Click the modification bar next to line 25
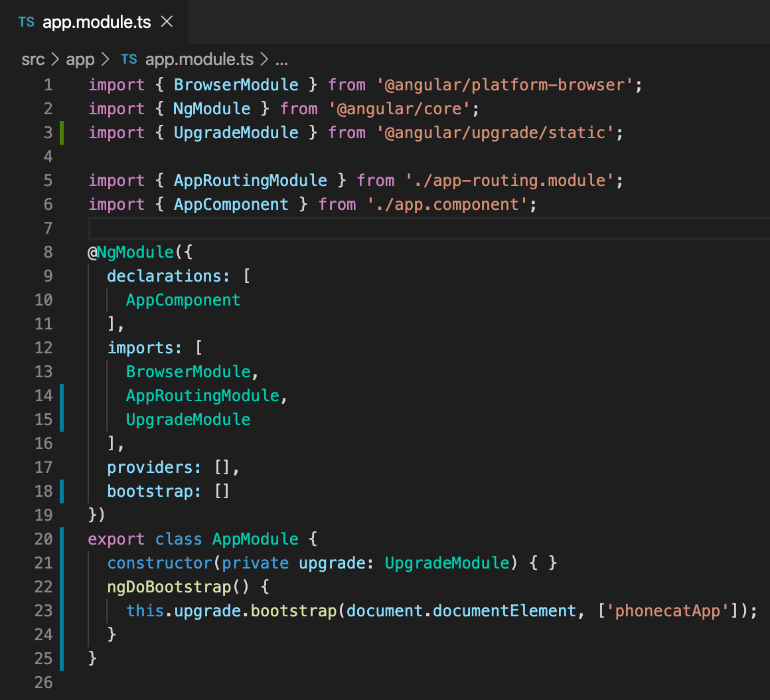Screen dimensions: 770x700 [x=61, y=657]
